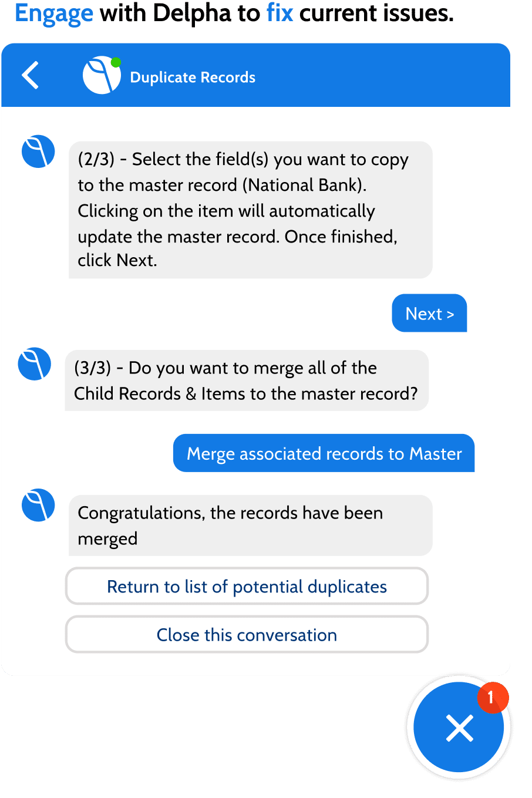Screen dimensions: 532x798
Task: Choose Return to list of potential duplicates
Action: [247, 586]
